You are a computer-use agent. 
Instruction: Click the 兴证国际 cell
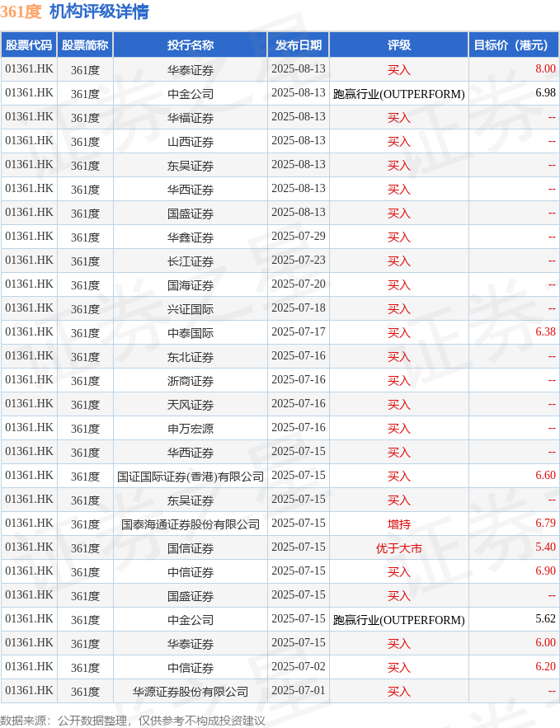coord(191,309)
